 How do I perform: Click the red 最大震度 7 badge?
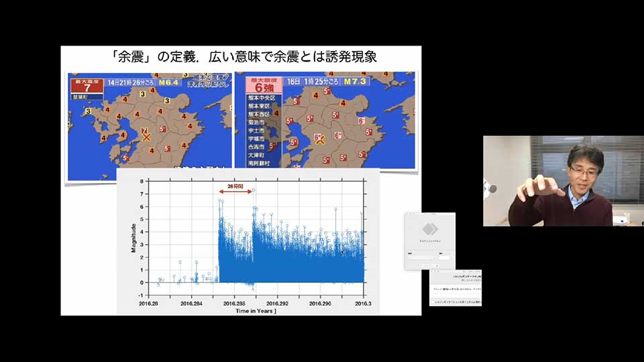pos(87,85)
